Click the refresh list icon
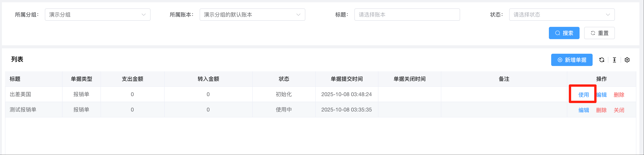This screenshot has height=155, width=644. click(x=602, y=60)
